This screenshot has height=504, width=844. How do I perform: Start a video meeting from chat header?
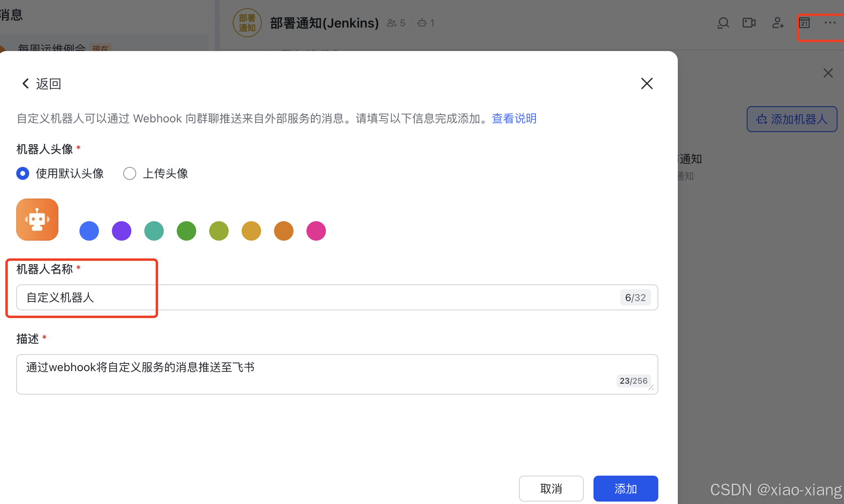[749, 23]
